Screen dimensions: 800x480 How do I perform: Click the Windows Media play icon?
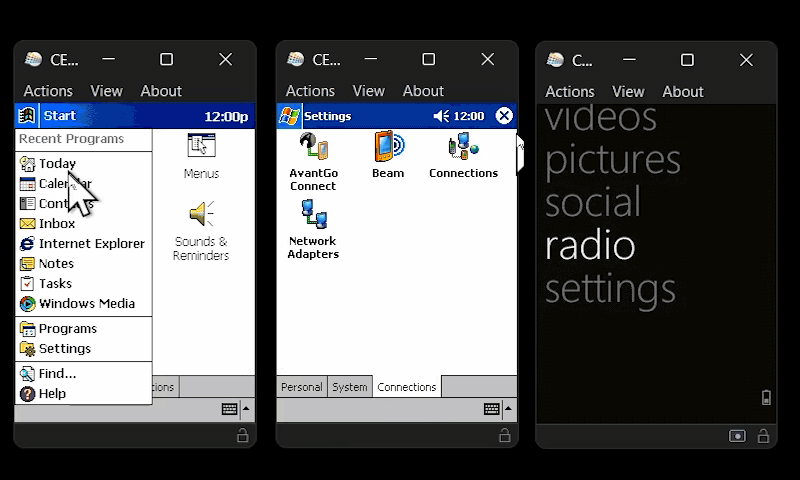(x=27, y=304)
